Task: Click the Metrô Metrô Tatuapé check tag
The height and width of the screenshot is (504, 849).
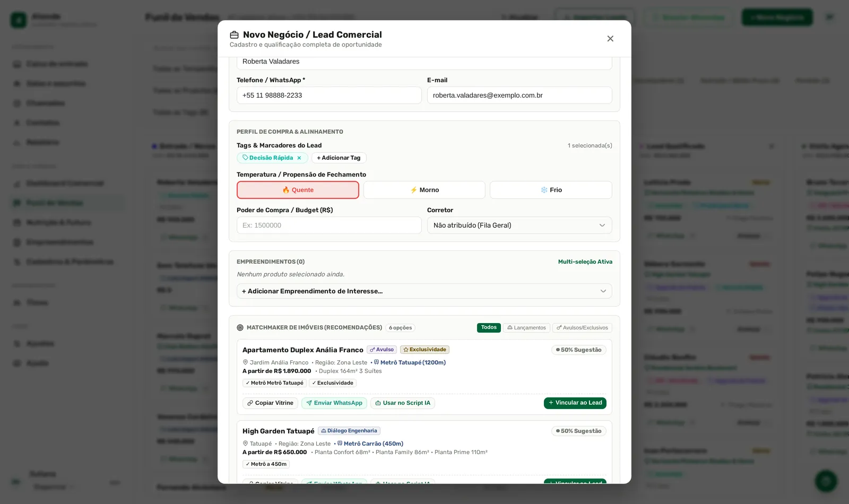Action: 274,383
